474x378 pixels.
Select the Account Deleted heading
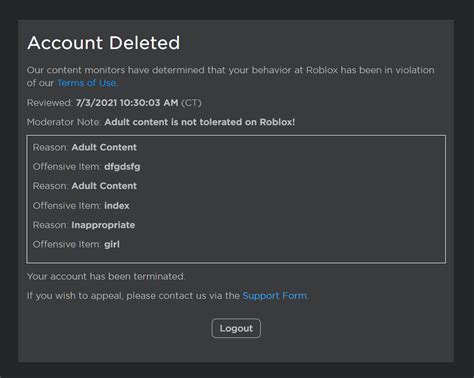coord(104,43)
